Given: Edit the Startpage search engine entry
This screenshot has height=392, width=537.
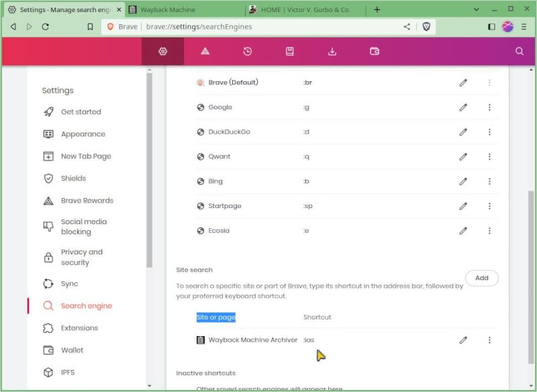Looking at the screenshot, I should 463,206.
